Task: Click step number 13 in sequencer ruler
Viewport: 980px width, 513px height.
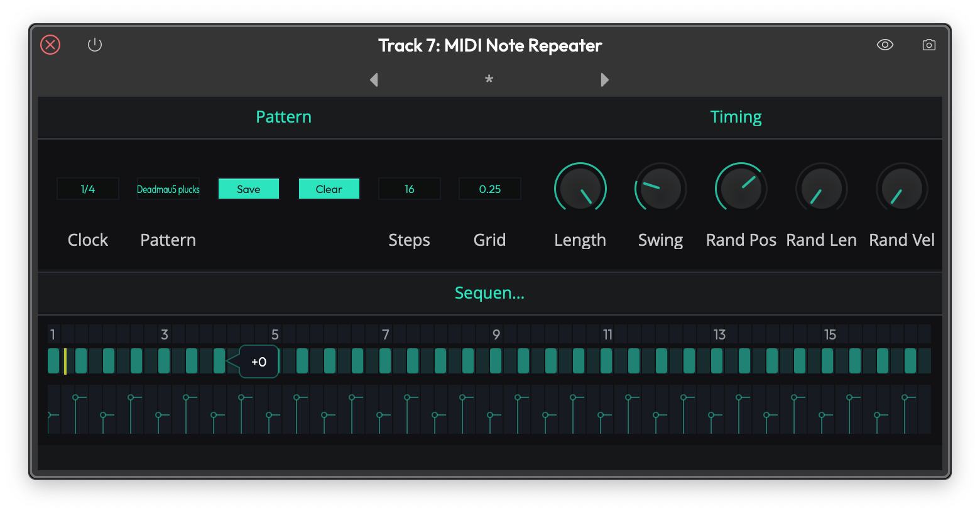Action: point(719,334)
